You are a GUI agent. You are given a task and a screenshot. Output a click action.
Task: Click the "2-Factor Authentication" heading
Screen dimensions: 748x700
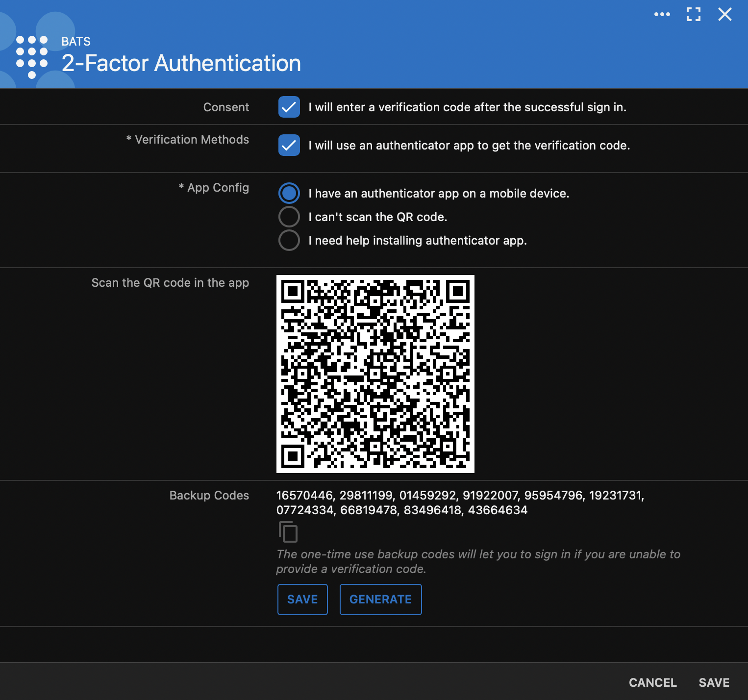181,63
